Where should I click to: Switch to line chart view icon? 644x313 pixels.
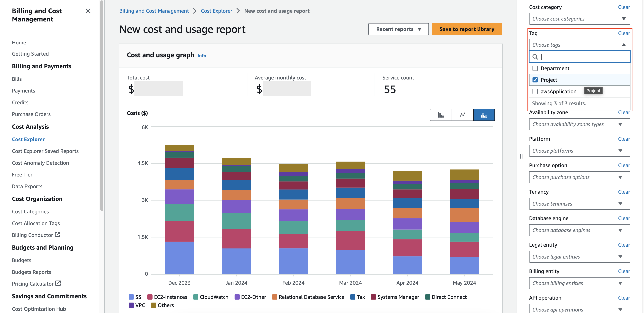coord(462,115)
